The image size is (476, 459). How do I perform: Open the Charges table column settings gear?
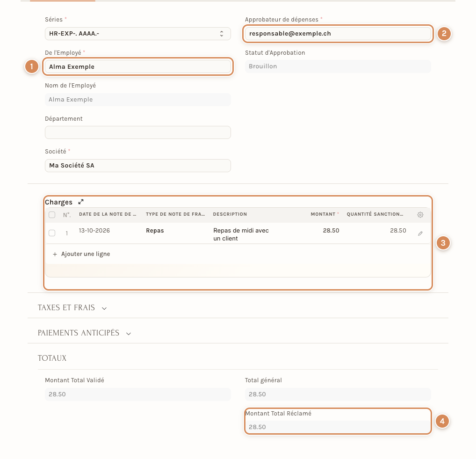420,215
